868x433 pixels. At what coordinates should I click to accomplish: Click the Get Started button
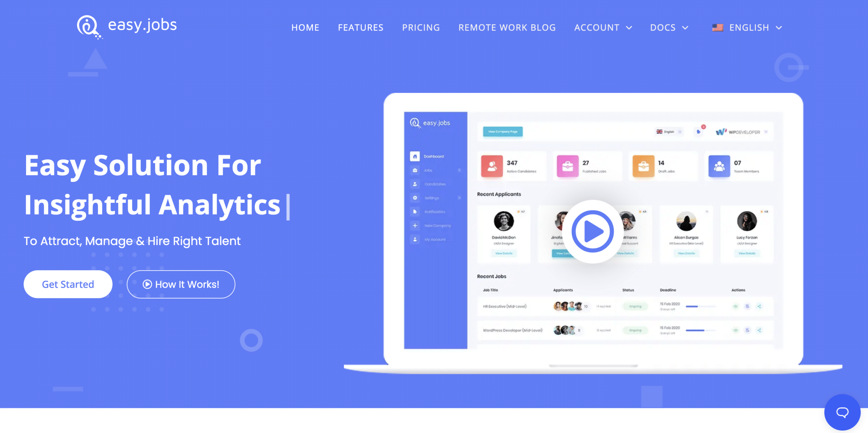point(67,284)
